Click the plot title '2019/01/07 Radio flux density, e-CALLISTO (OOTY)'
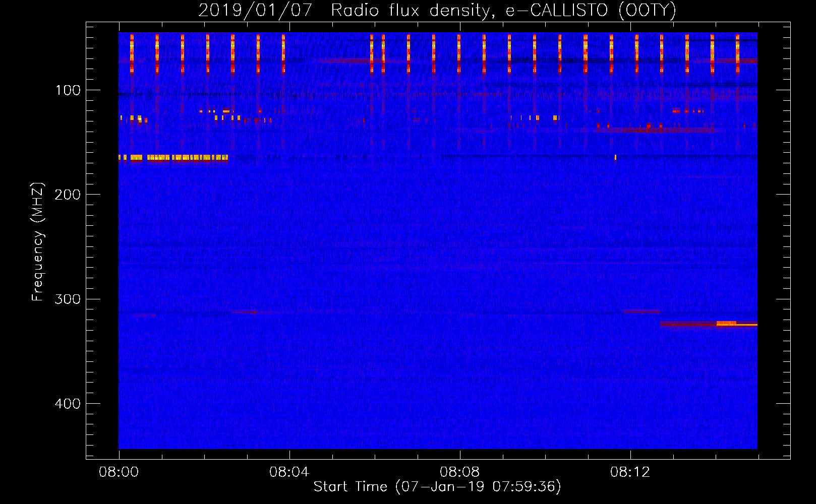The width and height of the screenshot is (816, 504). (437, 10)
